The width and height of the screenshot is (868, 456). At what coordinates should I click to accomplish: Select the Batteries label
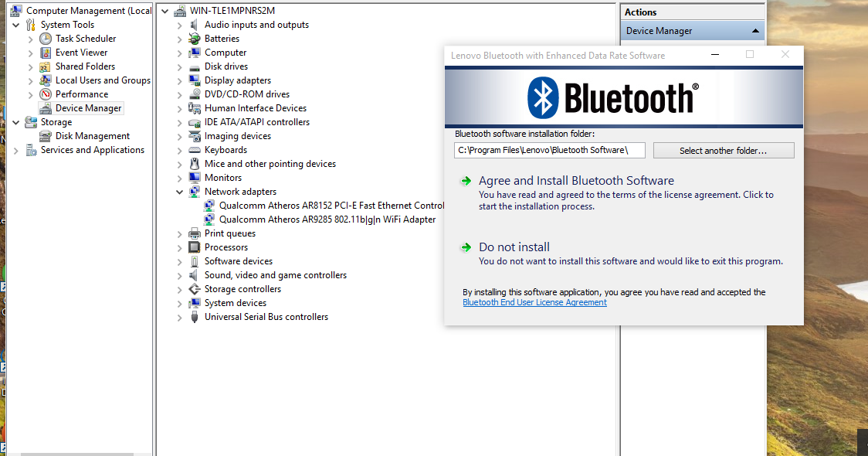pyautogui.click(x=222, y=39)
